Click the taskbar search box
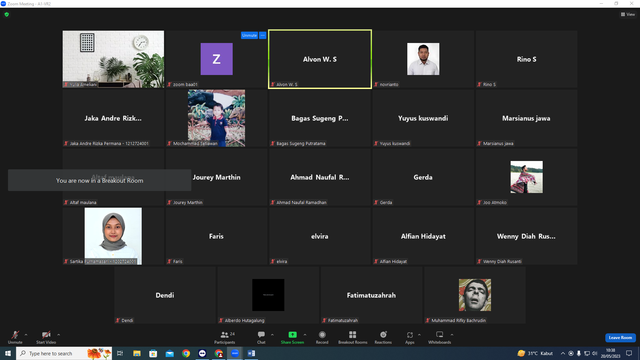The width and height of the screenshot is (640, 360). [x=64, y=353]
